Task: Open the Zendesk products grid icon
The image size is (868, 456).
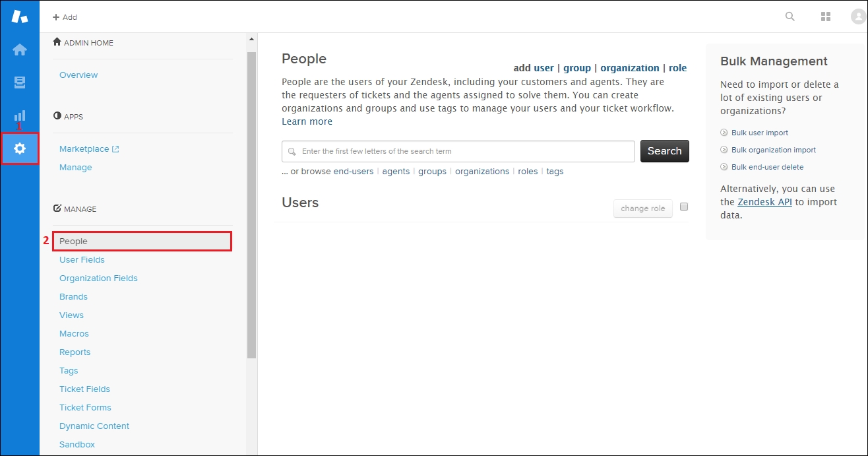Action: coord(825,16)
